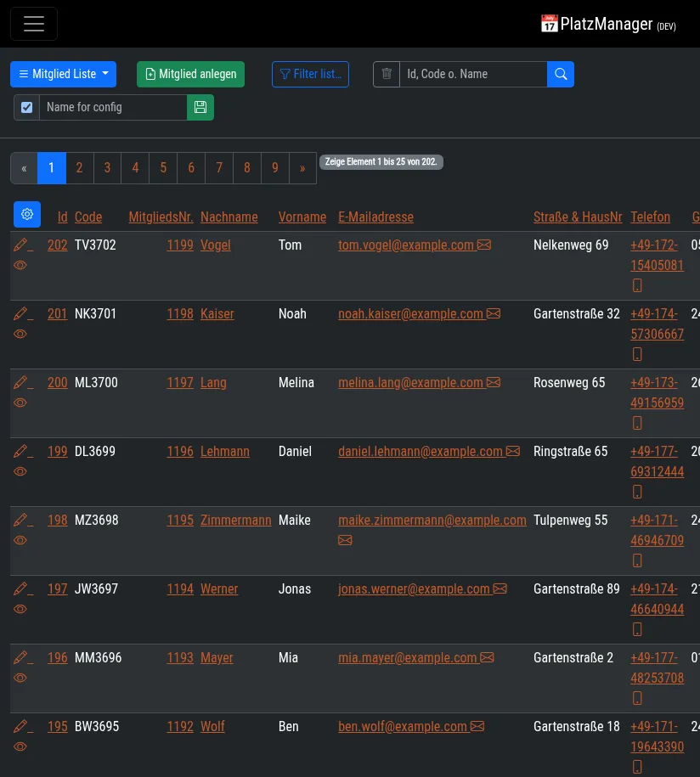
Task: Sort table by E-Mailadresse column
Action: click(375, 217)
